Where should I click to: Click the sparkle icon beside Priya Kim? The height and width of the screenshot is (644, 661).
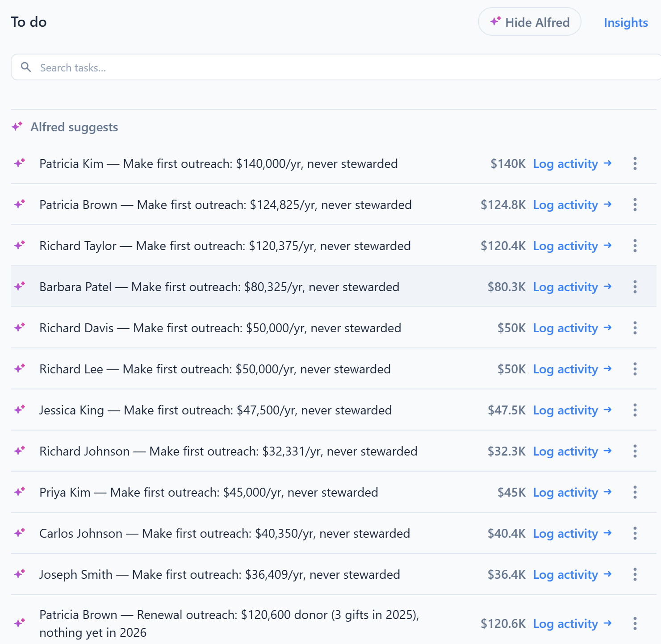click(x=20, y=492)
